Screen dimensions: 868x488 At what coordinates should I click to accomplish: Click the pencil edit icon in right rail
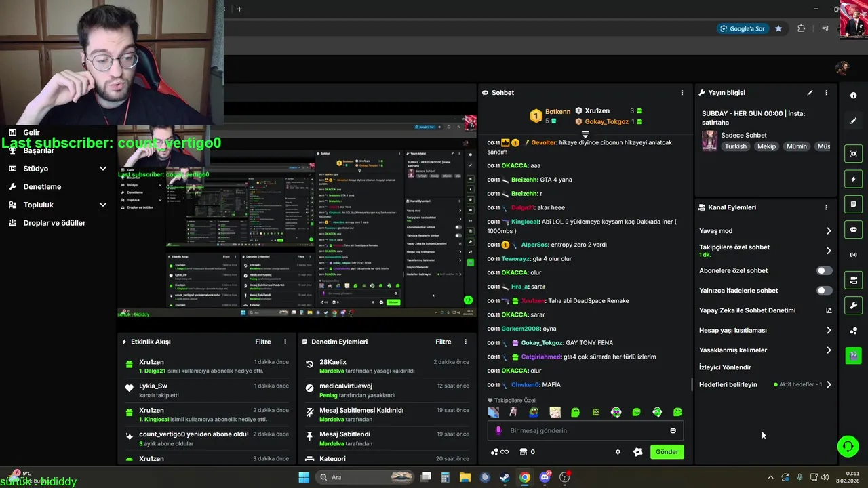(853, 121)
